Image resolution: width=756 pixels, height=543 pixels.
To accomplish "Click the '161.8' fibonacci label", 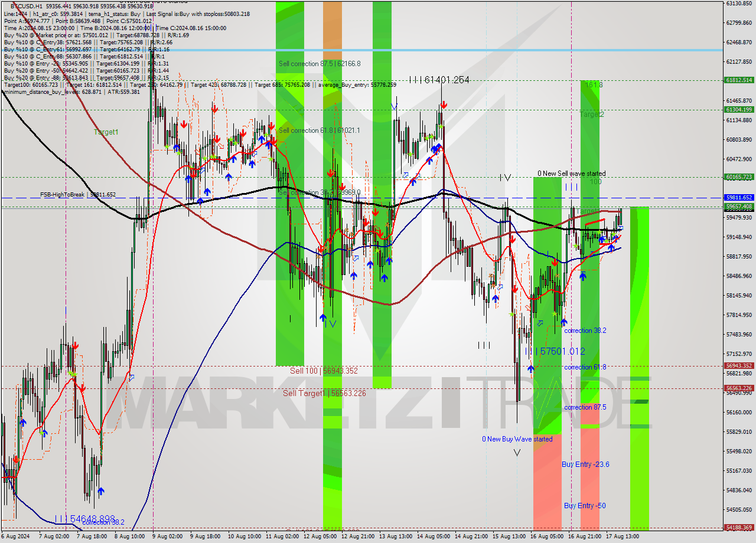I will 594,85.
